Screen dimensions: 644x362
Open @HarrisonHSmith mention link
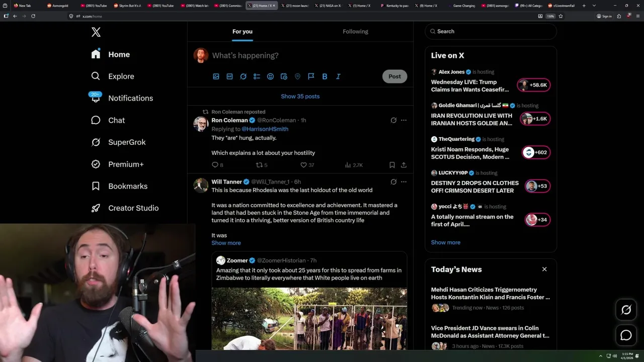click(x=265, y=129)
